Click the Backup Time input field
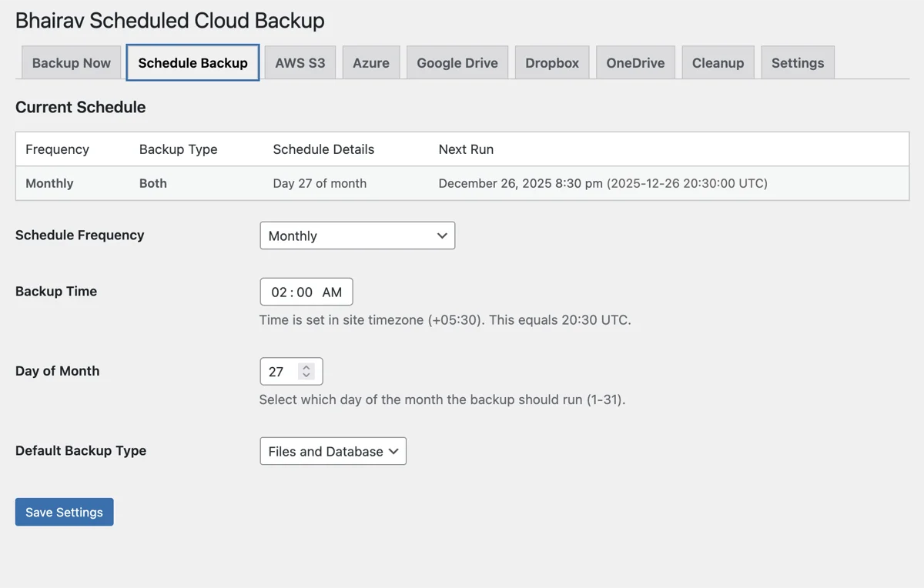 306,292
